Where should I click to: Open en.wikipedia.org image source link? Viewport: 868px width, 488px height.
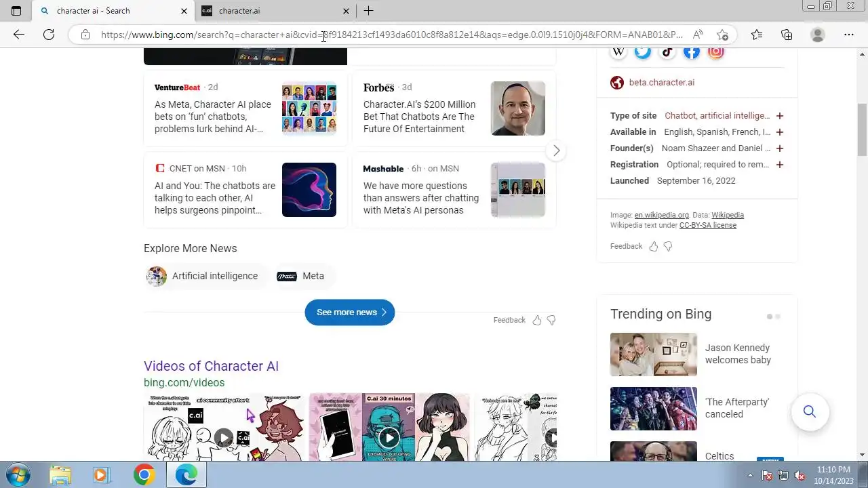pyautogui.click(x=661, y=215)
